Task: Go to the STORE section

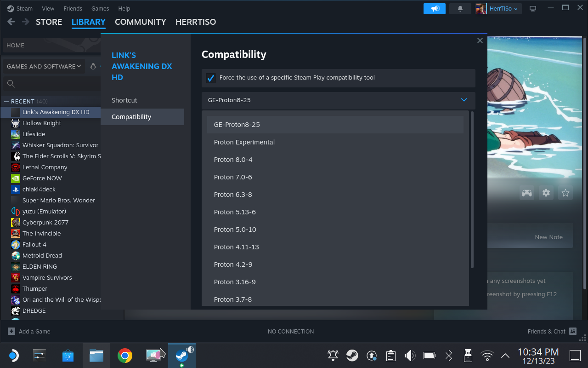Action: click(49, 22)
